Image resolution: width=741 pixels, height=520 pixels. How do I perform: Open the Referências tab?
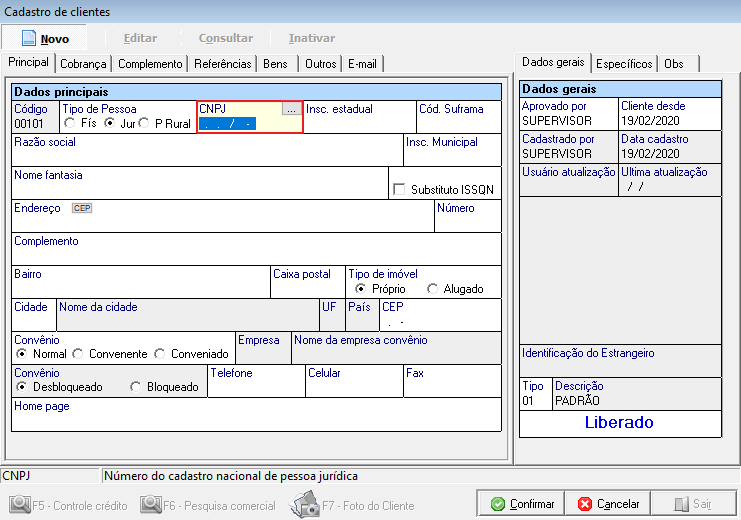pos(222,64)
